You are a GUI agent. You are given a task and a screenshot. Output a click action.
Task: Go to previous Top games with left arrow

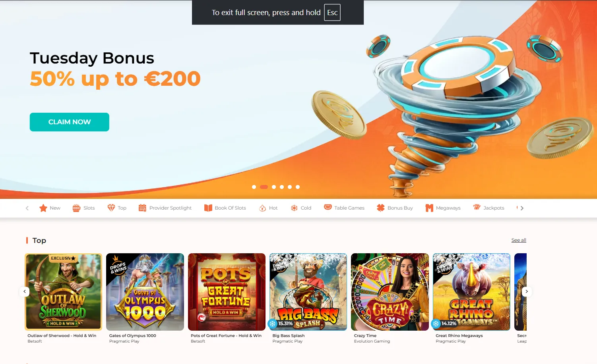(x=25, y=291)
